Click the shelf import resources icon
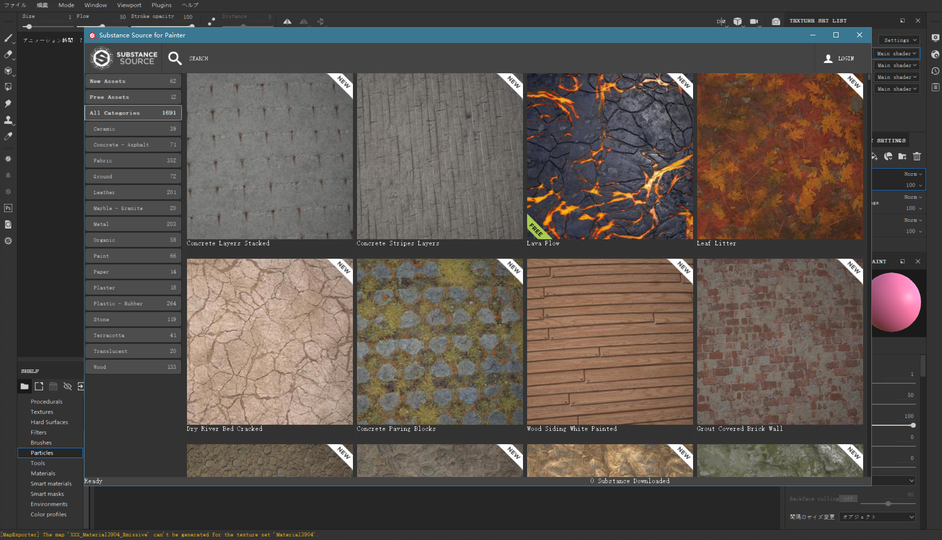Screen dimensions: 942x540 point(81,386)
